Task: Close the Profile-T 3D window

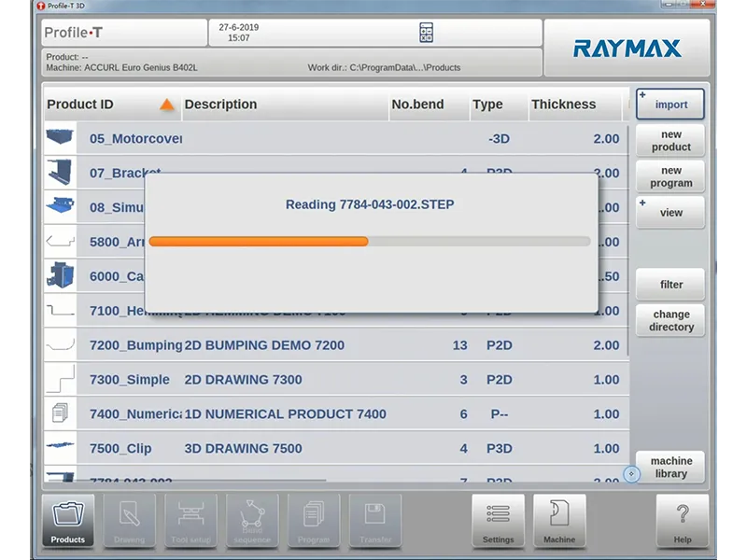Action: 703,4
